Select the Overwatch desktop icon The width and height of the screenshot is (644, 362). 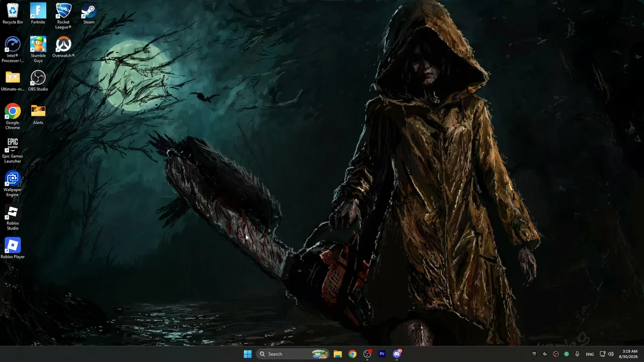(x=63, y=47)
